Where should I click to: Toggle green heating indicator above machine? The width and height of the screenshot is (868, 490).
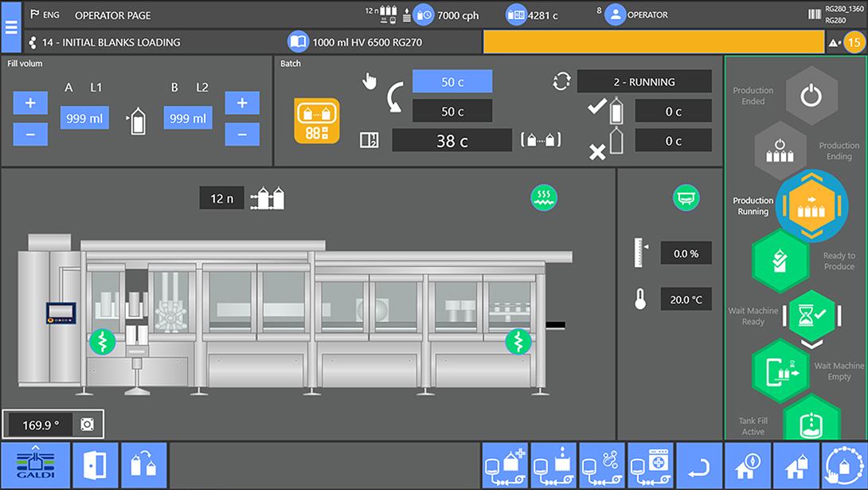[544, 197]
